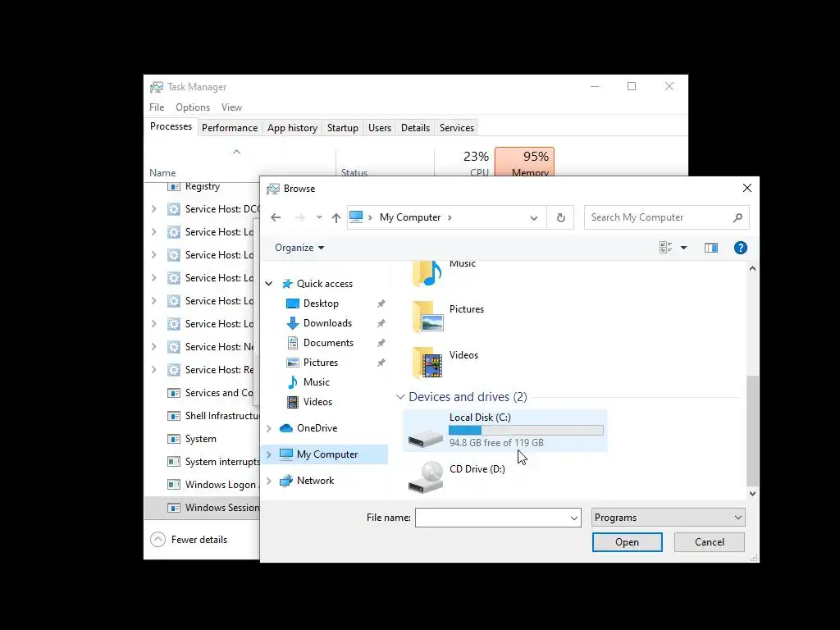The image size is (840, 630).
Task: Expand the Service Host: DC row
Action: point(153,209)
